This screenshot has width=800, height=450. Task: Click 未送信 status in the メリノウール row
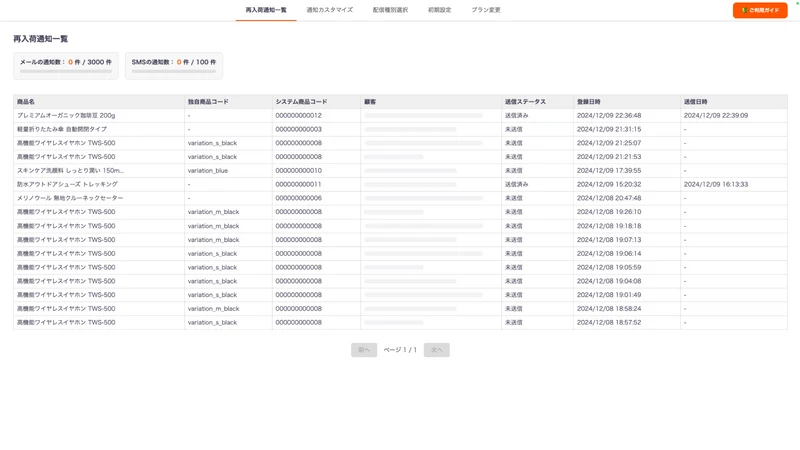(514, 198)
